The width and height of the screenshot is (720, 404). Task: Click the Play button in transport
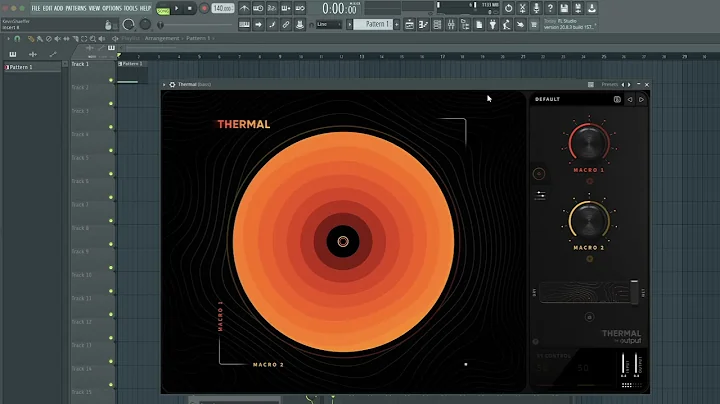click(x=176, y=8)
